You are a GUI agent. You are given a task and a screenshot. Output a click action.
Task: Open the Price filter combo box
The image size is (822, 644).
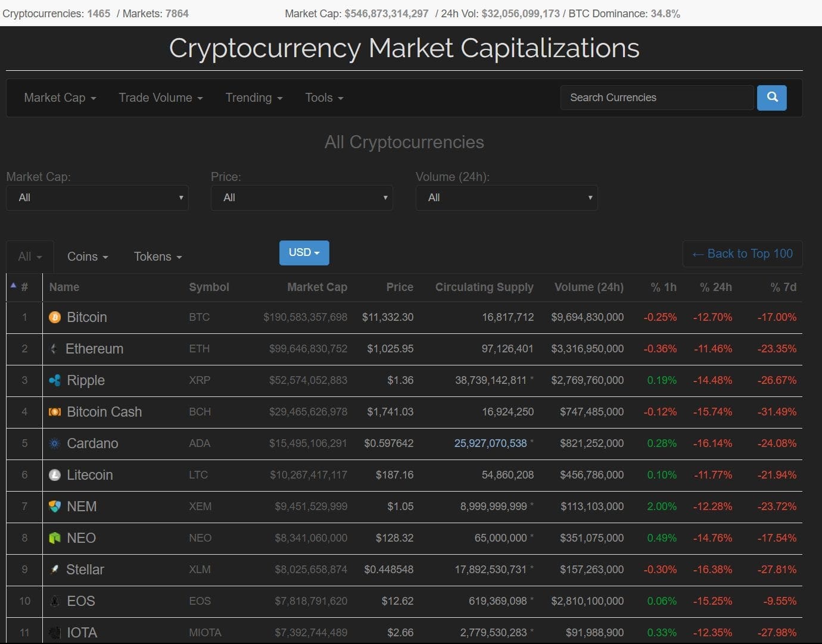302,198
